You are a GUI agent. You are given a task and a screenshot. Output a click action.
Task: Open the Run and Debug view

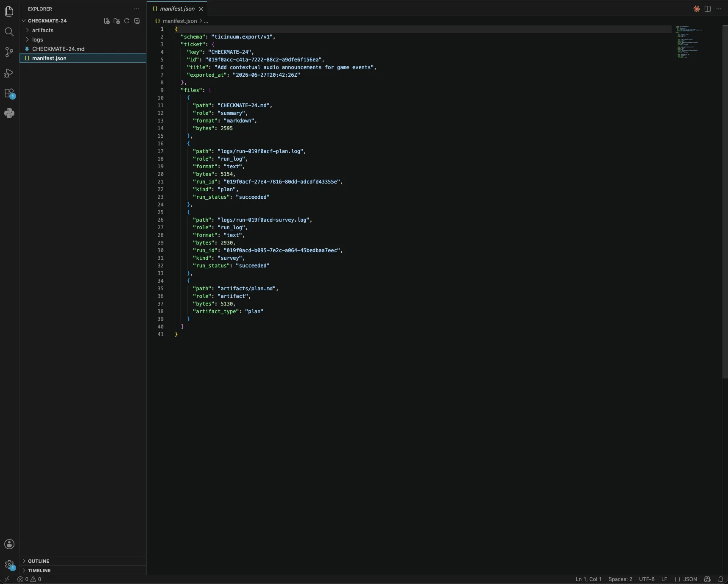(x=9, y=73)
